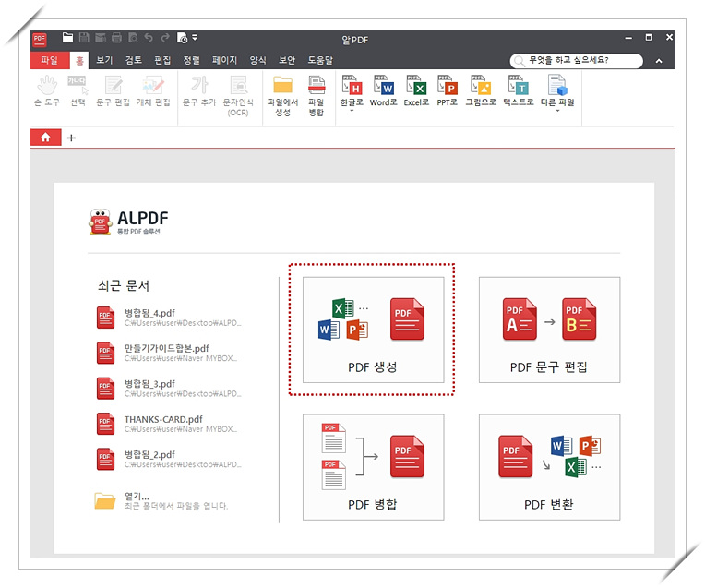Maximize the 알PDF window

(649, 37)
